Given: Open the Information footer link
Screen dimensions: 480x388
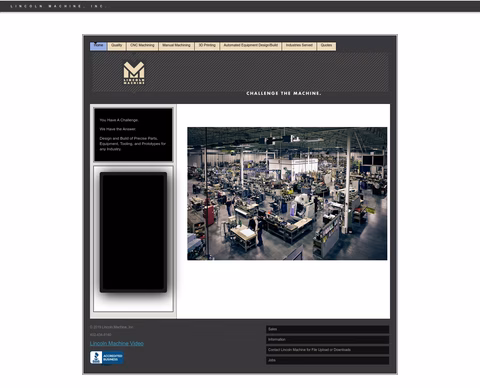Looking at the screenshot, I should point(327,340).
